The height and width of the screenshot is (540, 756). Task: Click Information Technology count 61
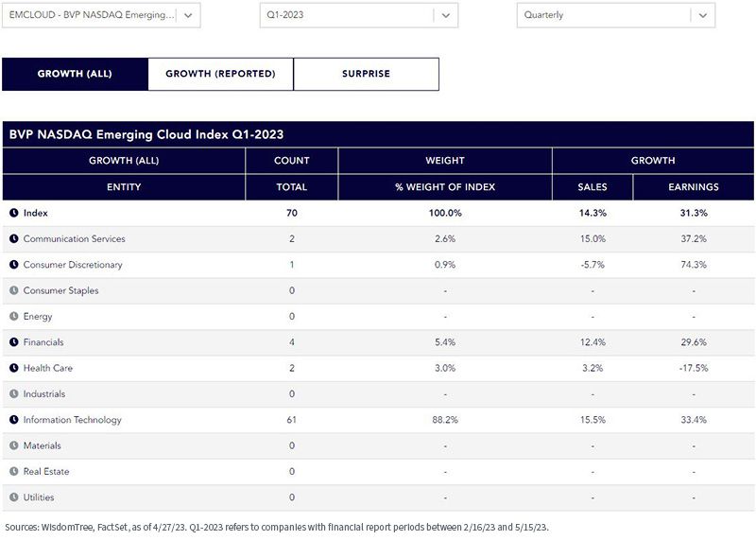coord(292,420)
